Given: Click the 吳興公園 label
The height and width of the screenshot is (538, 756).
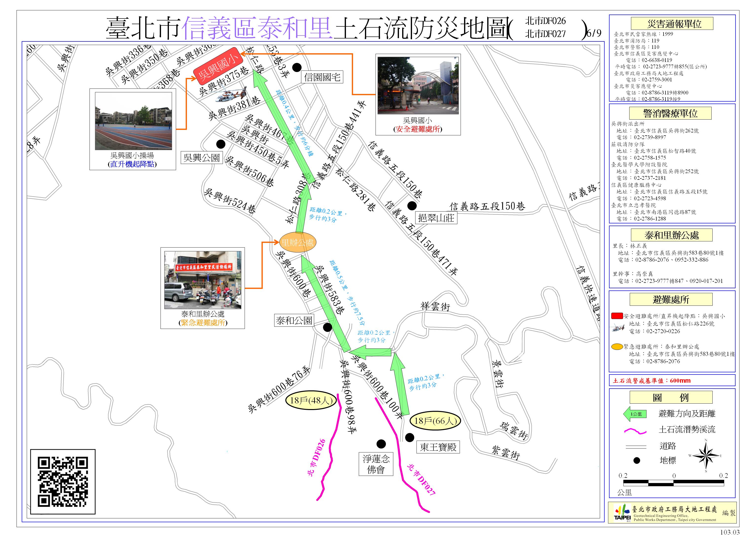Looking at the screenshot, I should [x=202, y=158].
